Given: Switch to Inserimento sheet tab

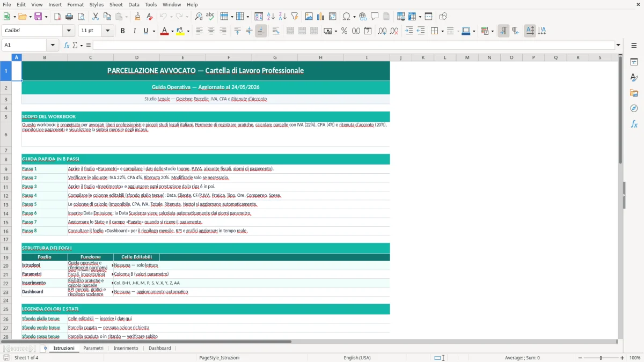Looking at the screenshot, I should [126, 348].
